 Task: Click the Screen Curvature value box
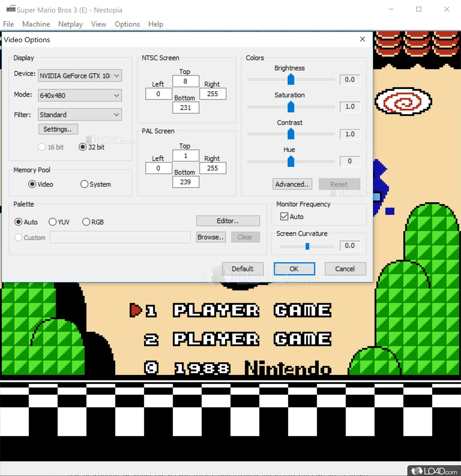pyautogui.click(x=350, y=246)
